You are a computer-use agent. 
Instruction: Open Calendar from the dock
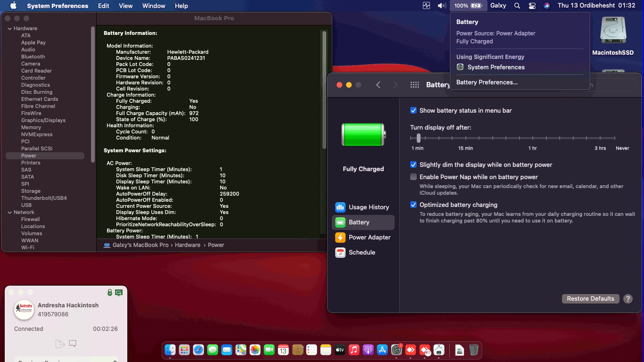(283, 350)
